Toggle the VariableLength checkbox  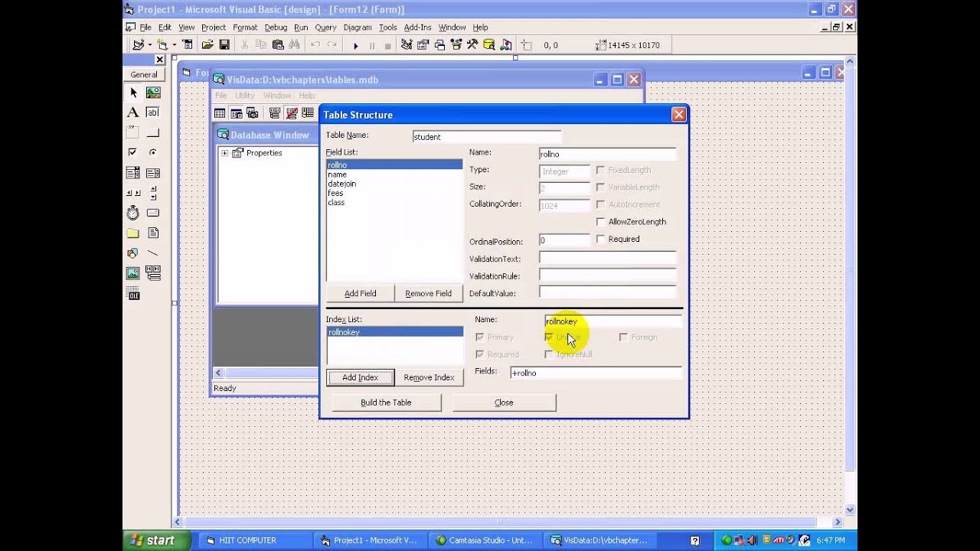[x=601, y=187]
